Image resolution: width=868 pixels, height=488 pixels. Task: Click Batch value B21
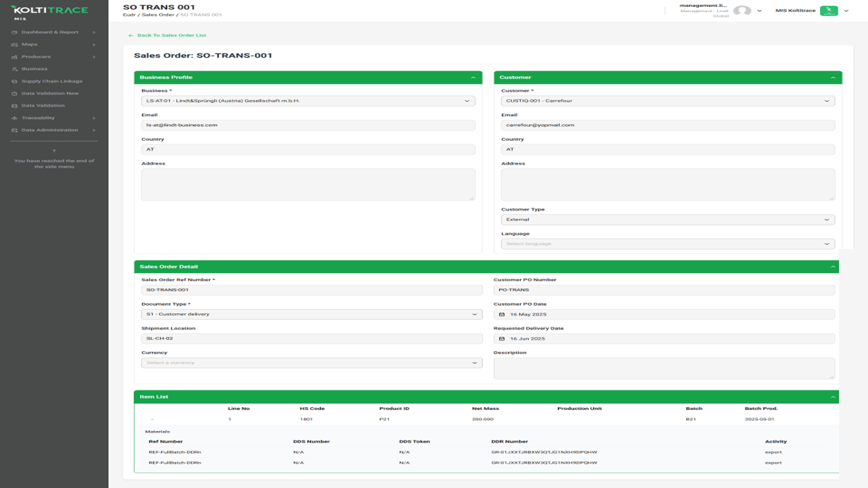[690, 420]
